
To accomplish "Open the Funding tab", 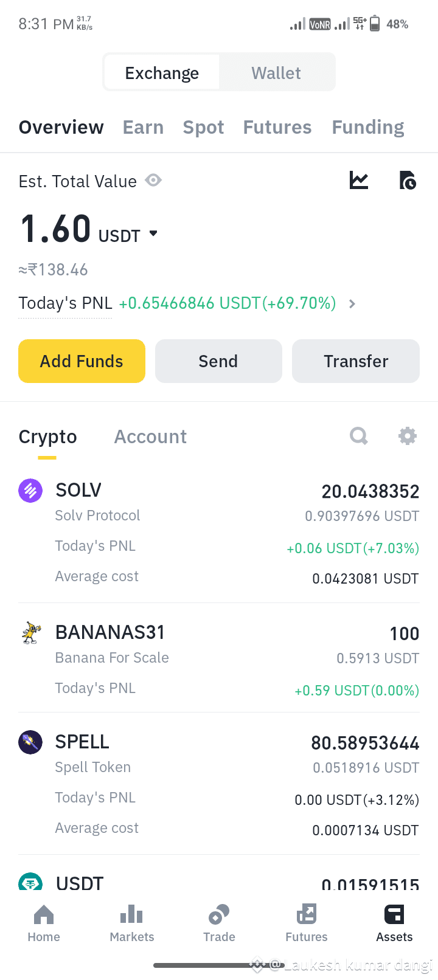I will point(368,127).
